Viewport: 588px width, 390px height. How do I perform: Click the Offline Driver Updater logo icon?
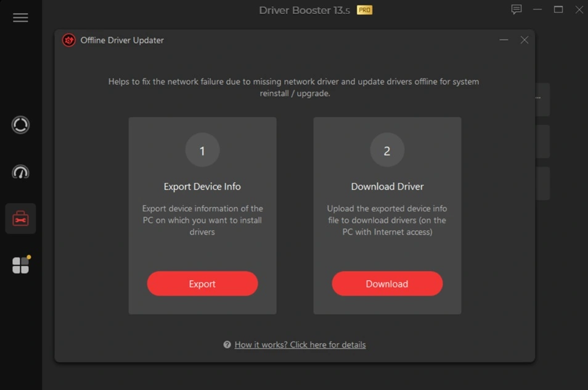[69, 40]
